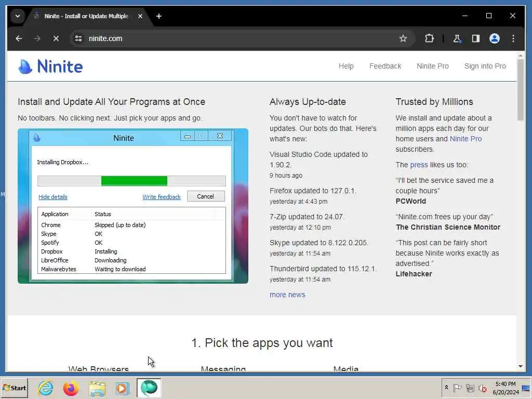Click '7-Zip updated to 24.07.' text

pos(307,217)
